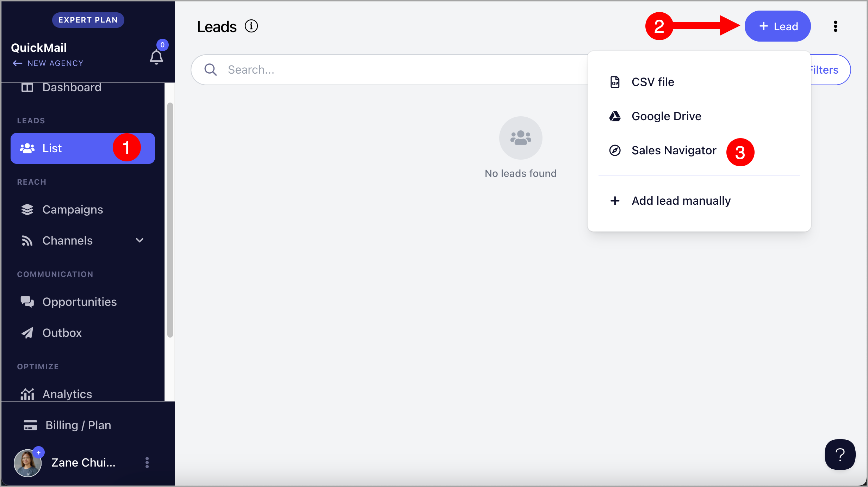Click the Opportunities chat icon

(27, 302)
